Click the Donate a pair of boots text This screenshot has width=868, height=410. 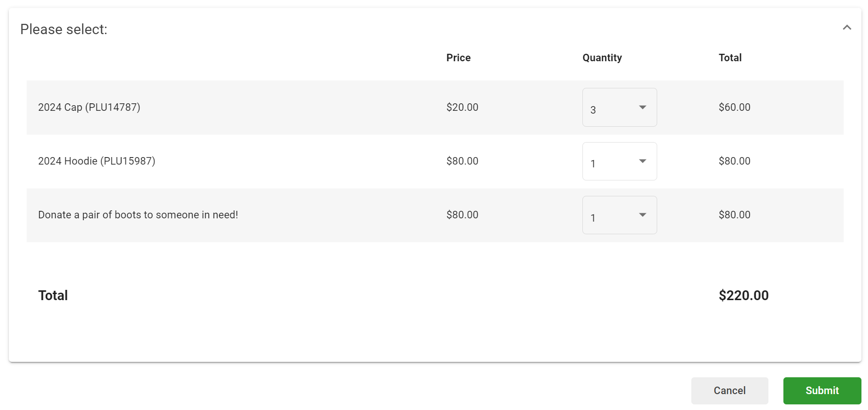tap(138, 215)
